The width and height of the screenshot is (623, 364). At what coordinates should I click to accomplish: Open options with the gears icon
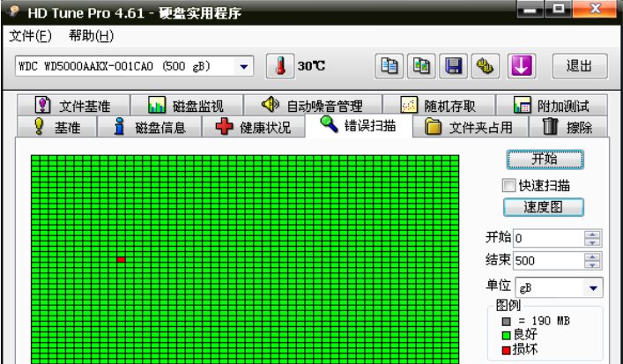[x=486, y=66]
